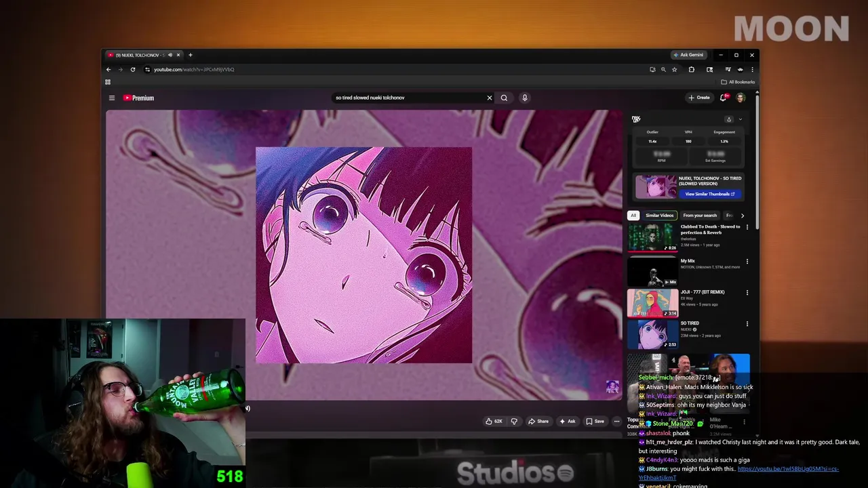Image resolution: width=868 pixels, height=488 pixels.
Task: Open Chrome extensions puzzle icon
Action: (692, 69)
